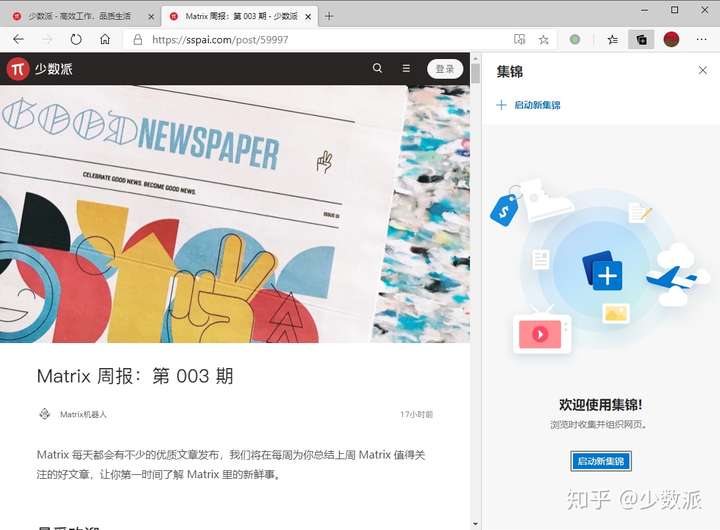Click the Matrix机器人 author avatar
This screenshot has width=720, height=530.
45,414
